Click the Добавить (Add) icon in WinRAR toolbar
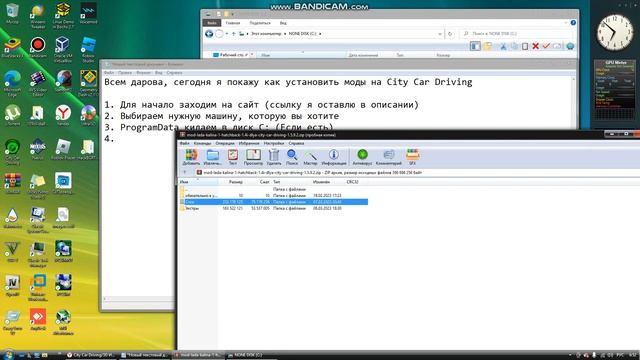The height and width of the screenshot is (360, 640). pyautogui.click(x=191, y=157)
